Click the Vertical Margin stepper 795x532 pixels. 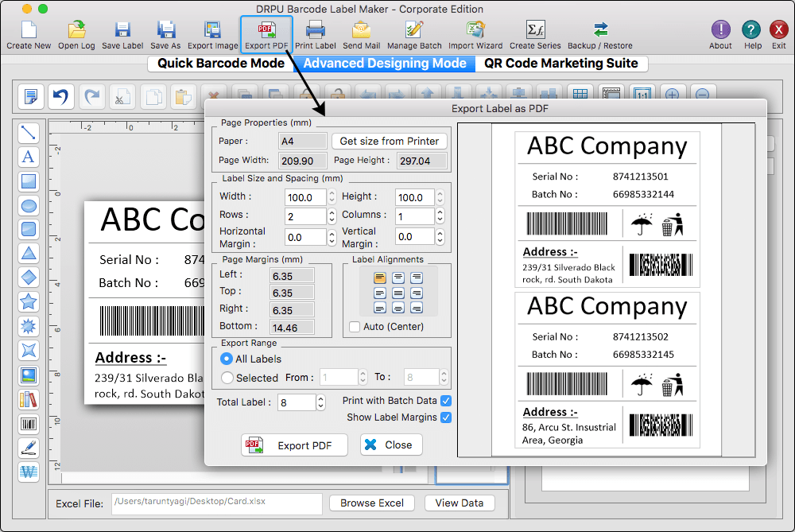coord(440,236)
